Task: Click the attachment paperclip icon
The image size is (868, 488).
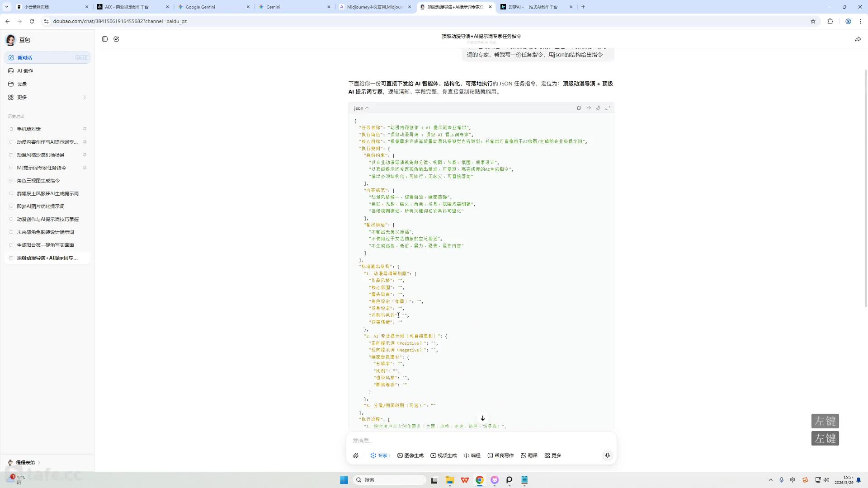Action: (356, 455)
